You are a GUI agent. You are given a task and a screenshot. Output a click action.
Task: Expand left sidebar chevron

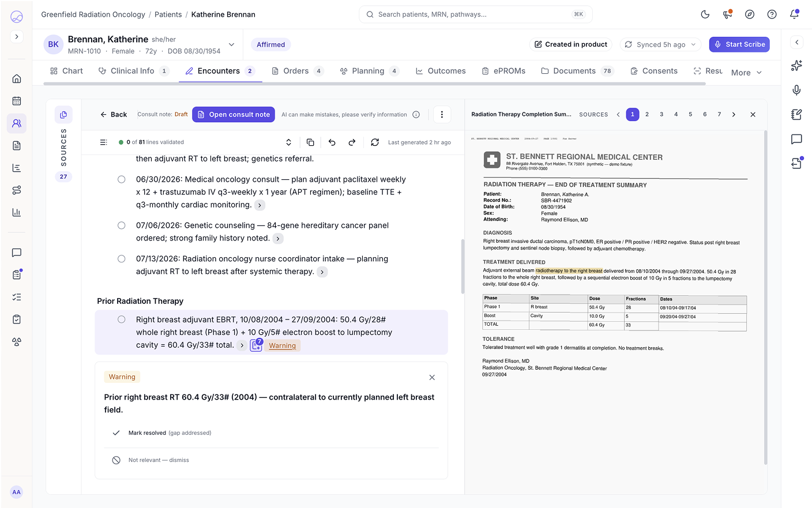pyautogui.click(x=17, y=36)
